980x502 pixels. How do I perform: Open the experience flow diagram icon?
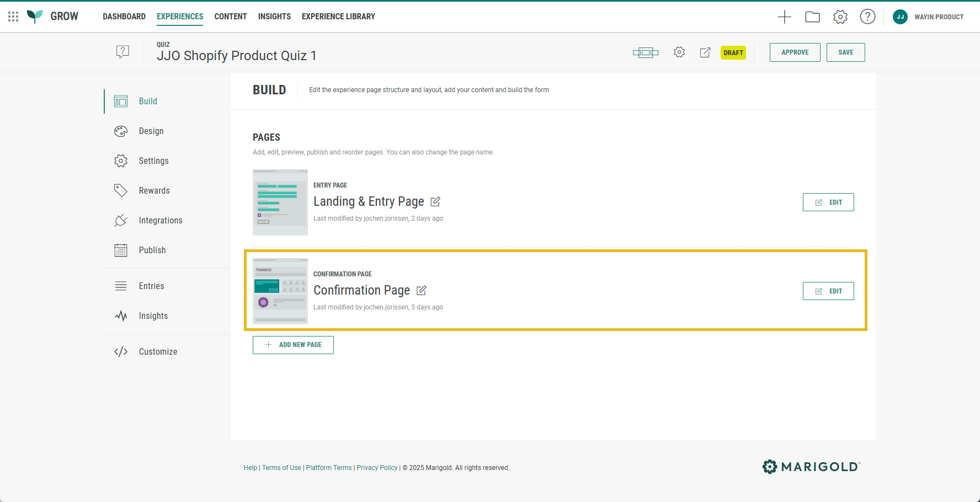click(x=645, y=52)
